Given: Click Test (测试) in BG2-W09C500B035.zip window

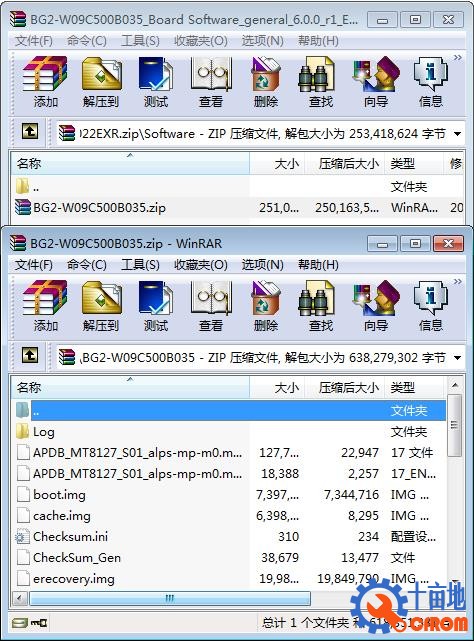Looking at the screenshot, I should pyautogui.click(x=156, y=306).
